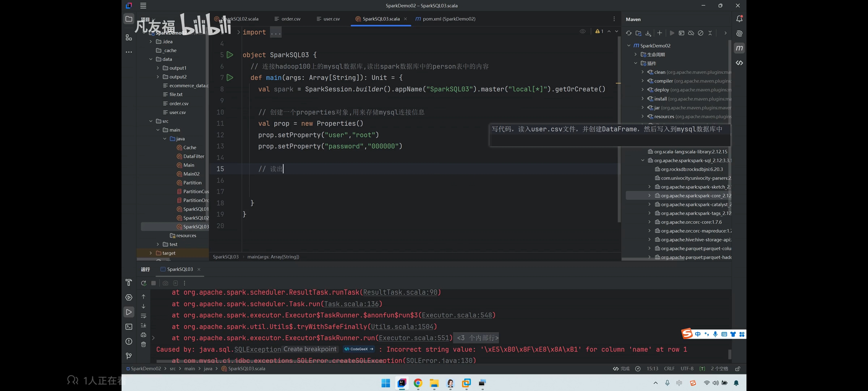The height and width of the screenshot is (391, 868).
Task: Open the notifications bell in the right sidebar
Action: click(x=739, y=19)
